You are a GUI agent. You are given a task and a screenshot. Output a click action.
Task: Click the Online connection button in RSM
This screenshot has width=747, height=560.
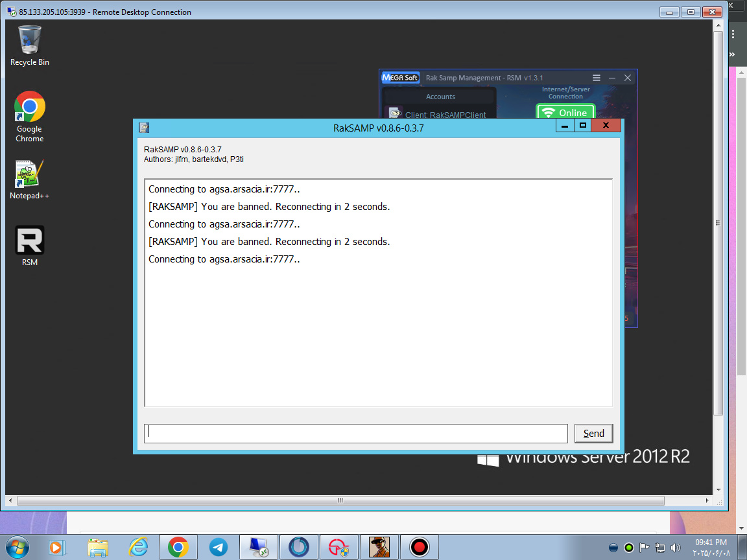point(565,112)
